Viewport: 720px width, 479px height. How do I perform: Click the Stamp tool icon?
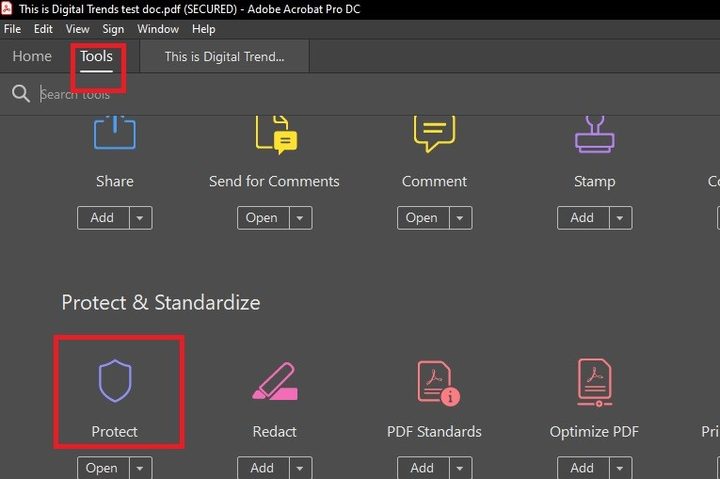(595, 135)
